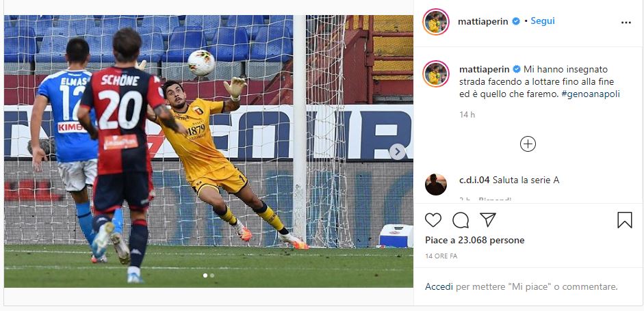Share the post with the paper plane icon

488,220
